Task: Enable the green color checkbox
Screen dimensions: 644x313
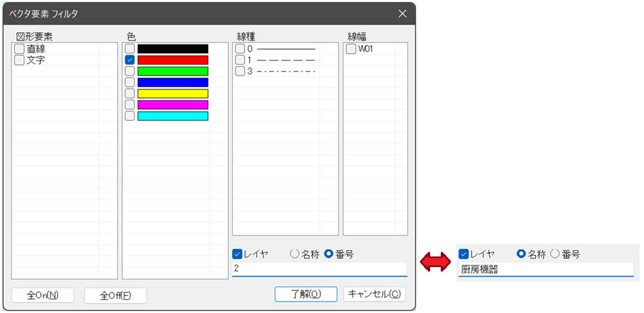Action: tap(130, 71)
